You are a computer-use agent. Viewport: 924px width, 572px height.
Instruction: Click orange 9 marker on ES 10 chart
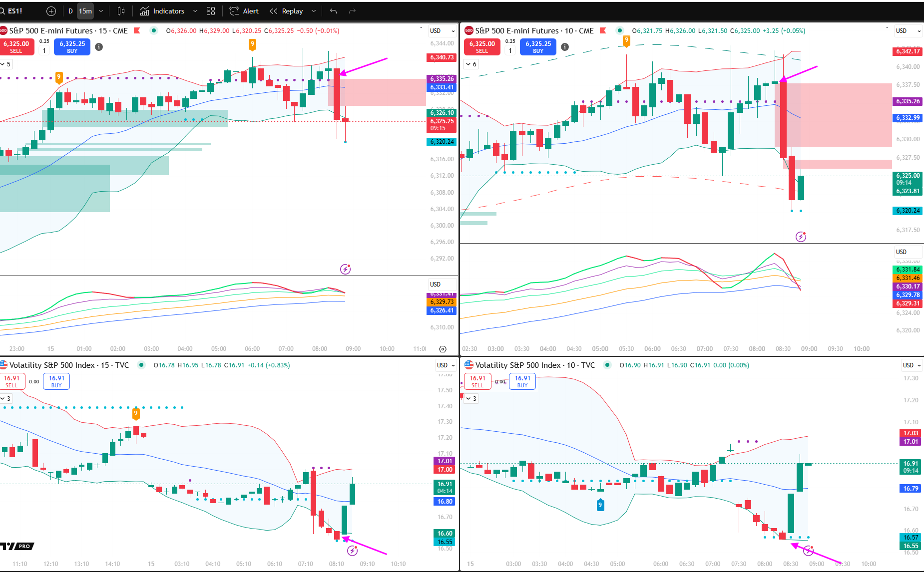(x=626, y=41)
